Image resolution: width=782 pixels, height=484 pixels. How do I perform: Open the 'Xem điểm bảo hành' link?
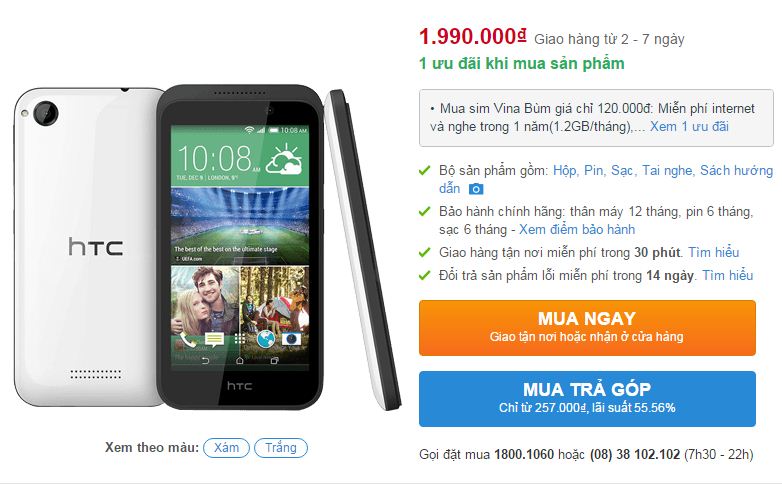click(x=577, y=230)
